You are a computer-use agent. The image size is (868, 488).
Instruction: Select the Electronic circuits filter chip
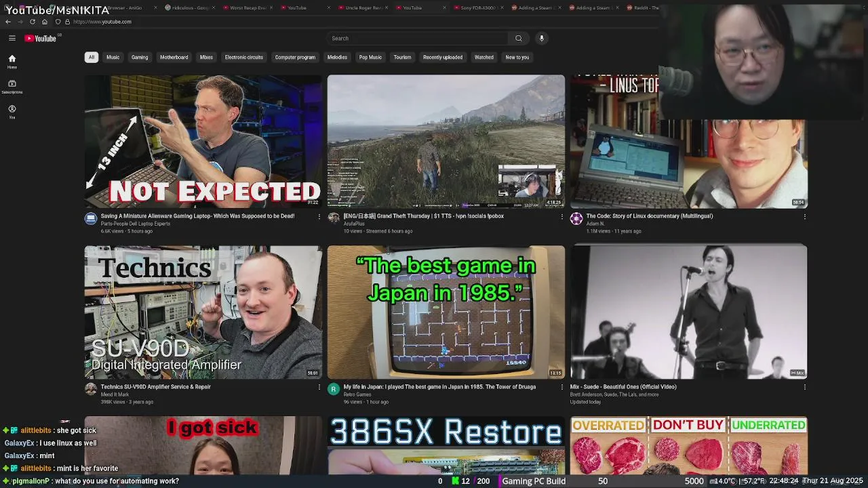click(x=244, y=57)
